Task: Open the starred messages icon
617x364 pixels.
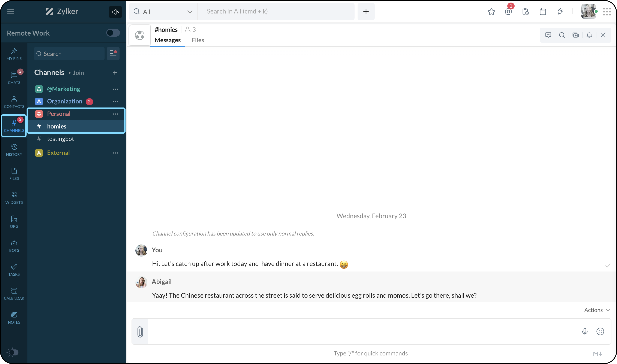Action: pos(491,12)
